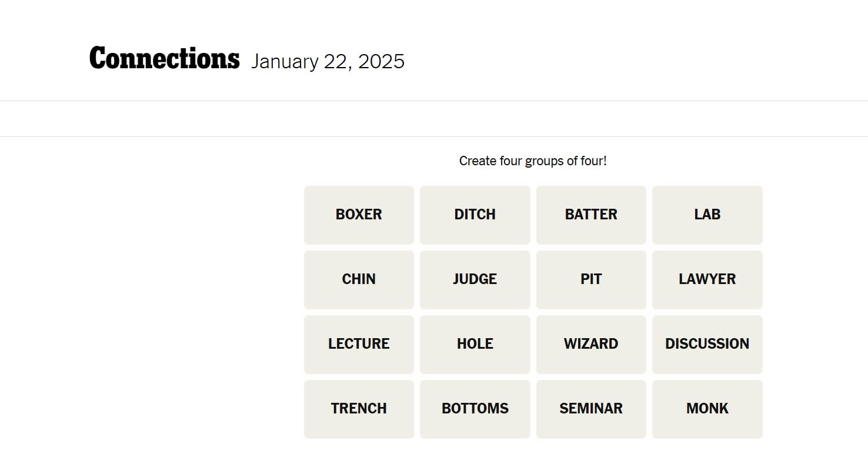868x454 pixels.
Task: Select the HOLE word card
Action: [x=475, y=344]
